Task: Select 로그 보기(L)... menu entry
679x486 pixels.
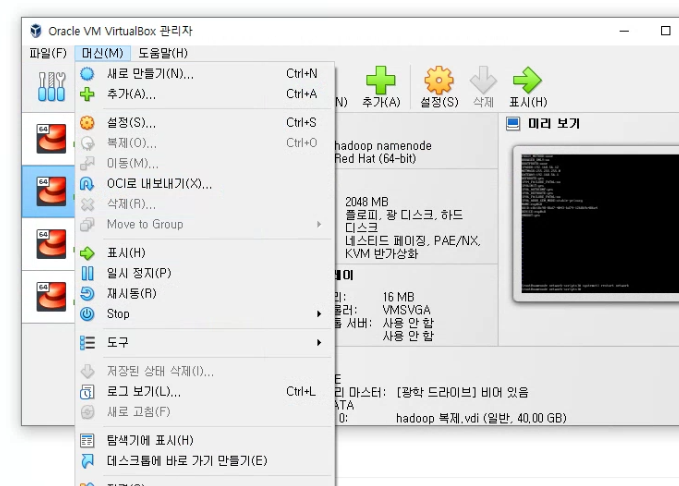Action: pos(205,392)
